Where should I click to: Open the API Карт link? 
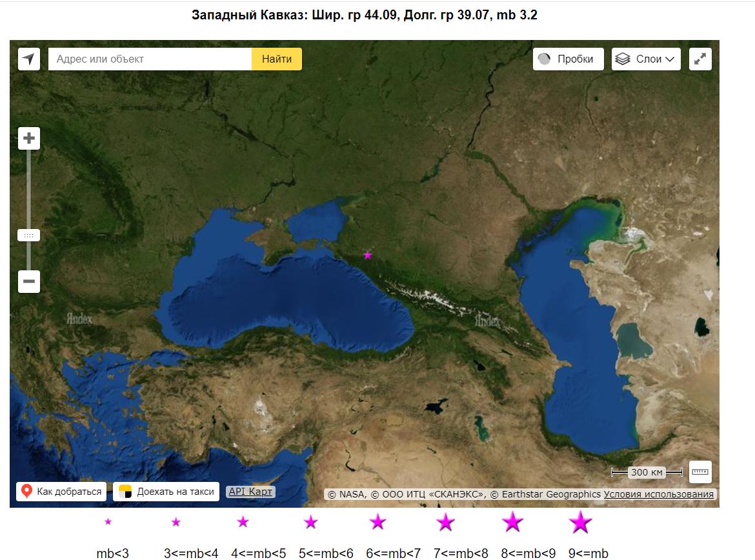pyautogui.click(x=250, y=492)
